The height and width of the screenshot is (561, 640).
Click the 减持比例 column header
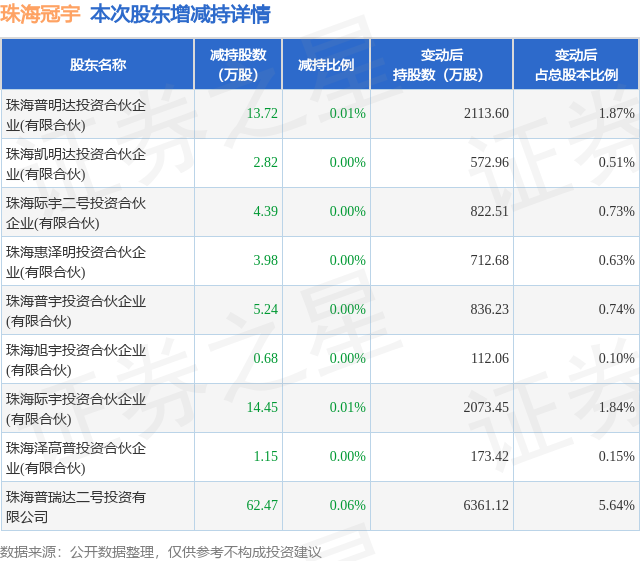[326, 65]
